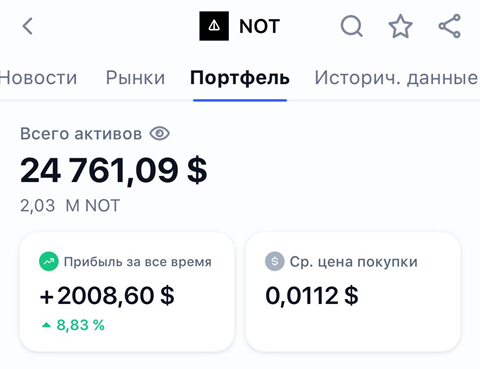Open the Историч. данные tab

pos(396,78)
